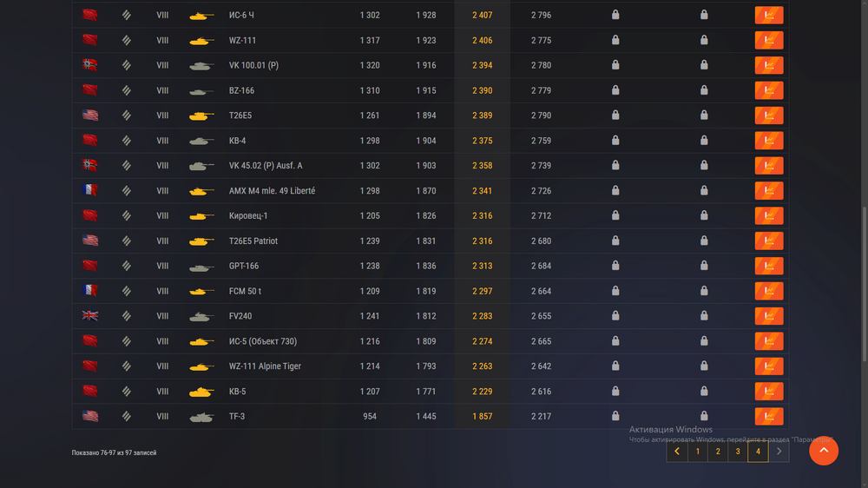Click the USSR flag next to КВ-5
The height and width of the screenshot is (488, 868).
click(90, 391)
